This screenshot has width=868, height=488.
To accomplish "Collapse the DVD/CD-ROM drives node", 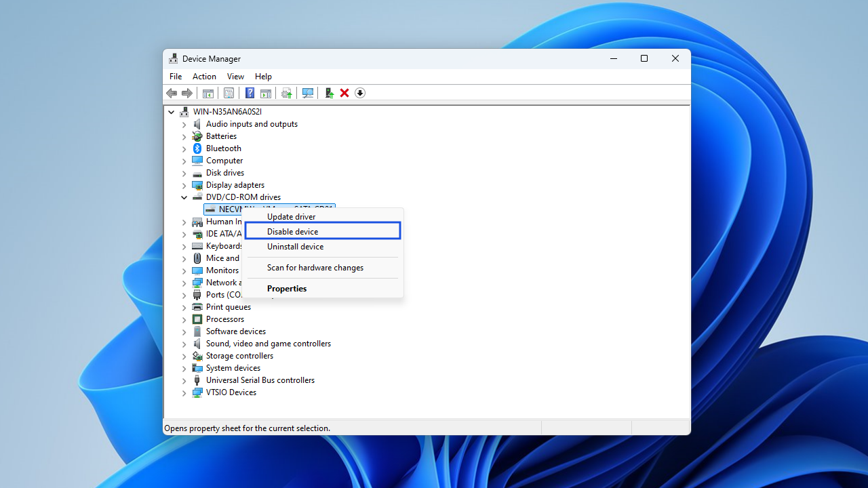I will [x=184, y=197].
